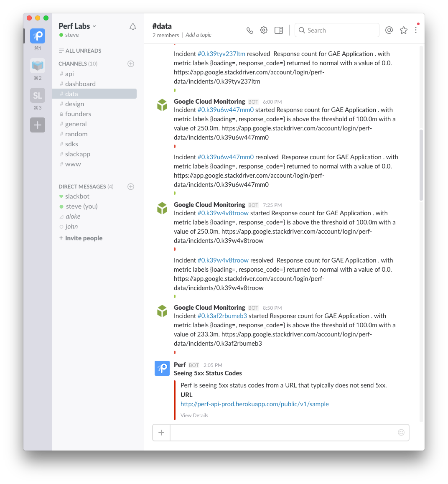Switch to the Perf Labs workspace icon
This screenshot has height=484, width=448.
pos(38,36)
